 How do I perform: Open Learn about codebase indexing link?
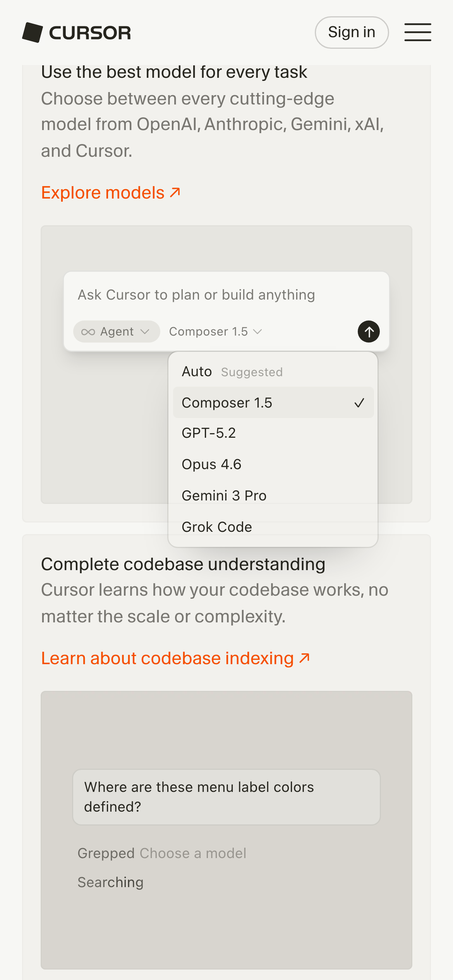pyautogui.click(x=167, y=658)
